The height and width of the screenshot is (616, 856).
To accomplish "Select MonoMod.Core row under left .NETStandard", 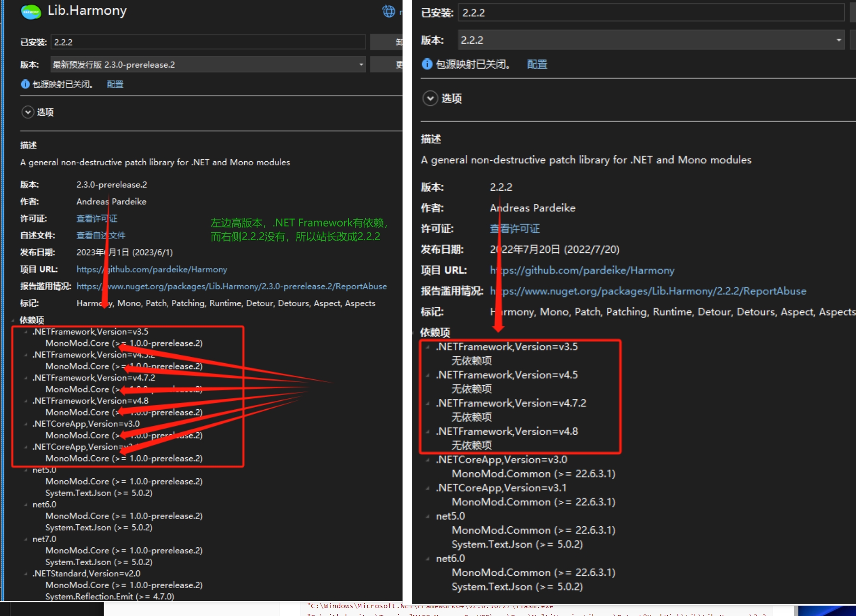I will [x=124, y=585].
